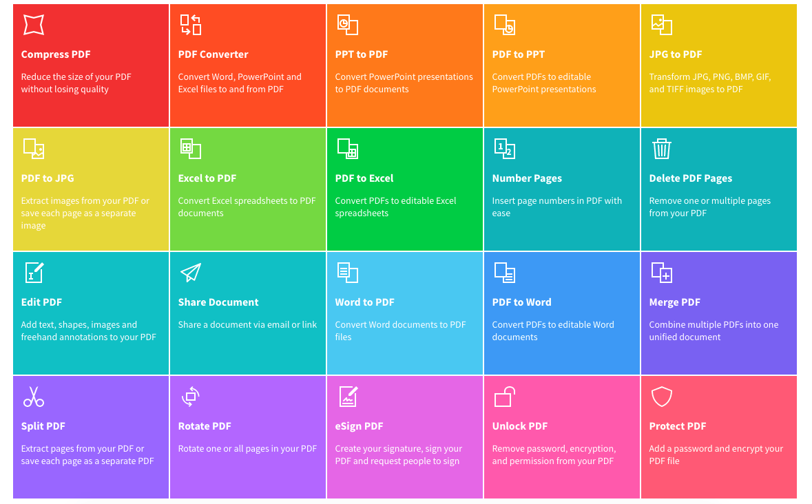Click the Share Document paper plane icon

pyautogui.click(x=191, y=273)
